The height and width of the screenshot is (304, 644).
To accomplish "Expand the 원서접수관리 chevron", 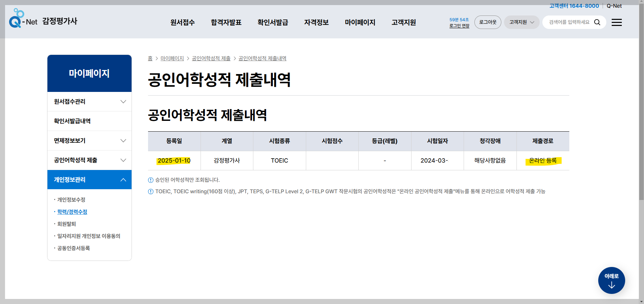I will coord(123,102).
